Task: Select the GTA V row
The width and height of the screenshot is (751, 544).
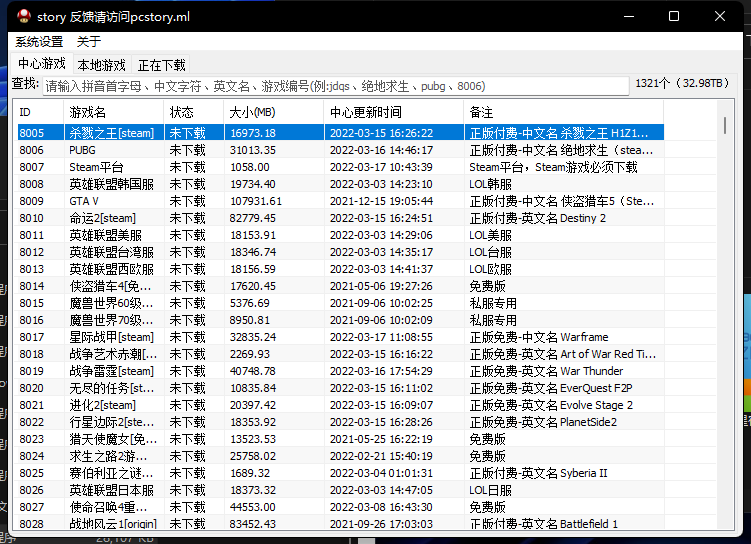Action: tap(341, 201)
